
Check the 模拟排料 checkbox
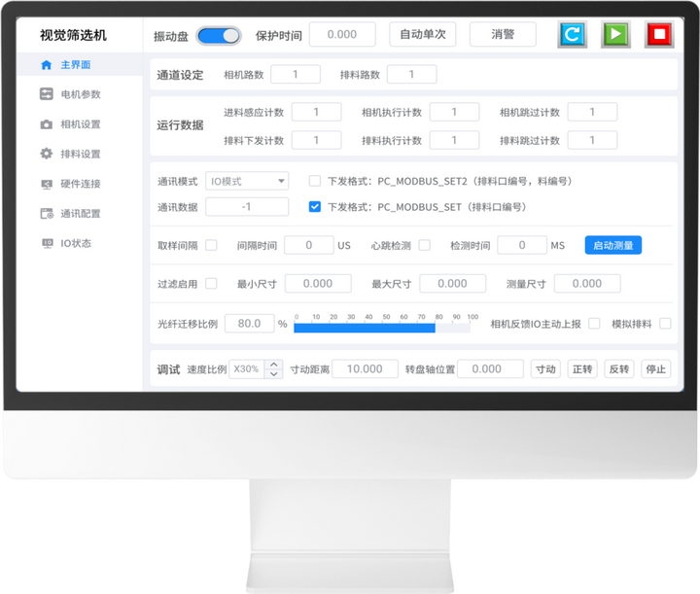(x=665, y=324)
